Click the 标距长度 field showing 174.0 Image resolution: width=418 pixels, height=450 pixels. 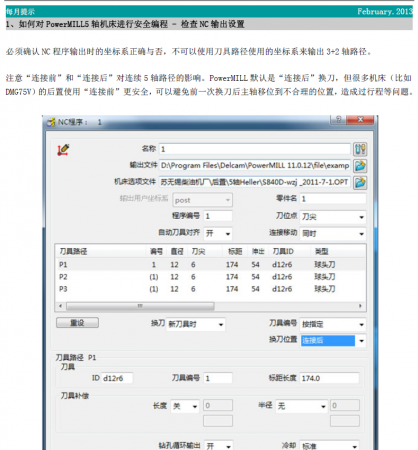coord(329,378)
